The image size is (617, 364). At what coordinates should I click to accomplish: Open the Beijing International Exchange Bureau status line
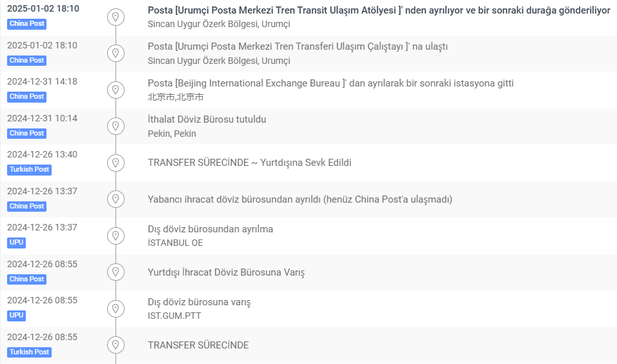click(x=330, y=83)
